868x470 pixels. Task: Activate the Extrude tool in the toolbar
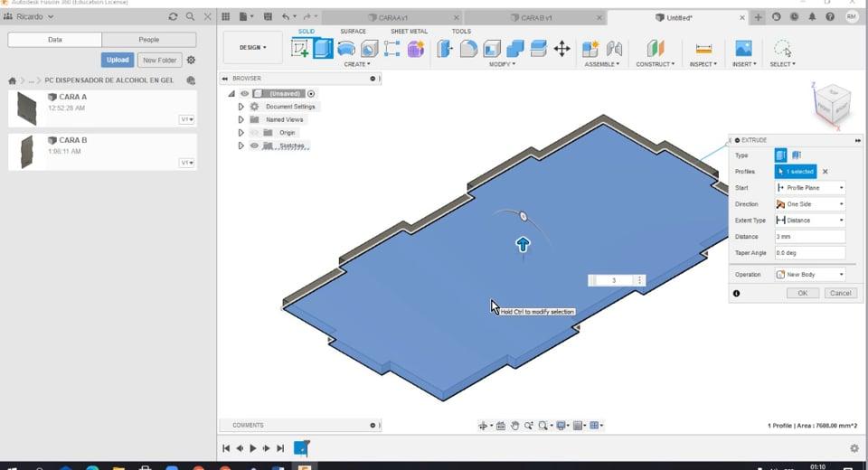[x=323, y=49]
